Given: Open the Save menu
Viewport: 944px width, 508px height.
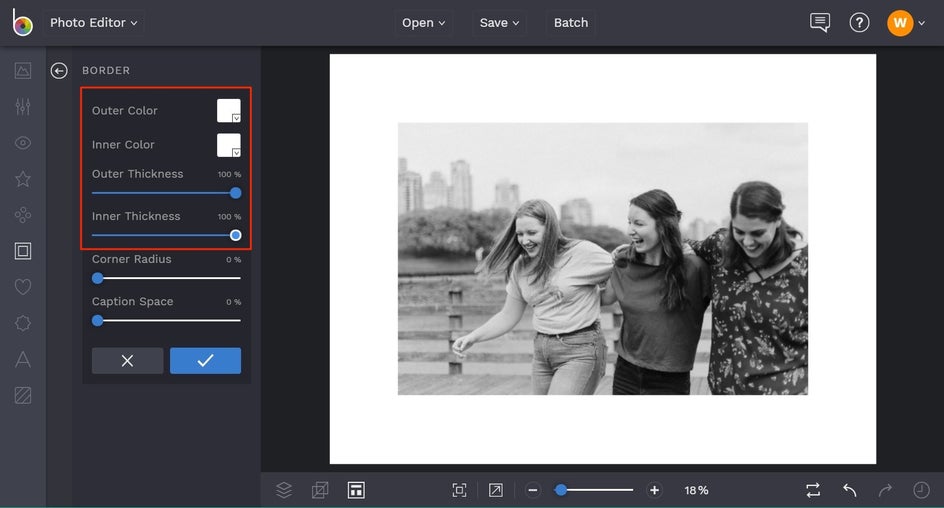Looking at the screenshot, I should coord(500,23).
